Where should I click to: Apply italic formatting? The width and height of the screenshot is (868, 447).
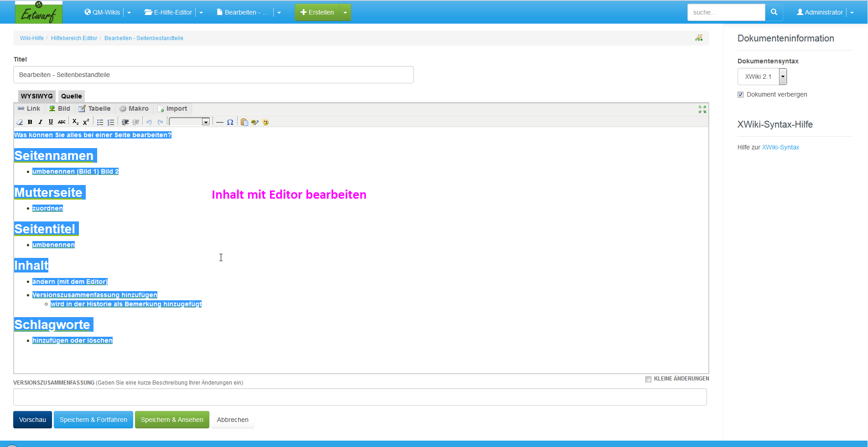[x=40, y=122]
